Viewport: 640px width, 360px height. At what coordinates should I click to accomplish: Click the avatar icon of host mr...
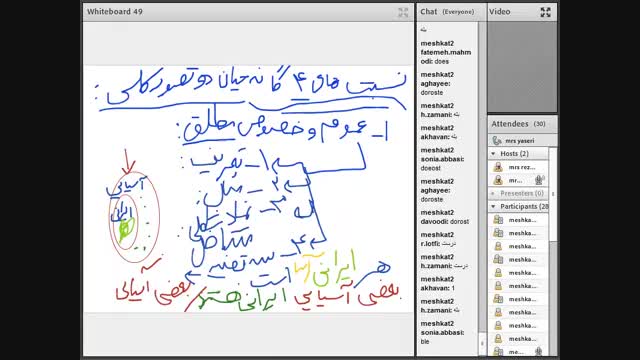click(498, 180)
